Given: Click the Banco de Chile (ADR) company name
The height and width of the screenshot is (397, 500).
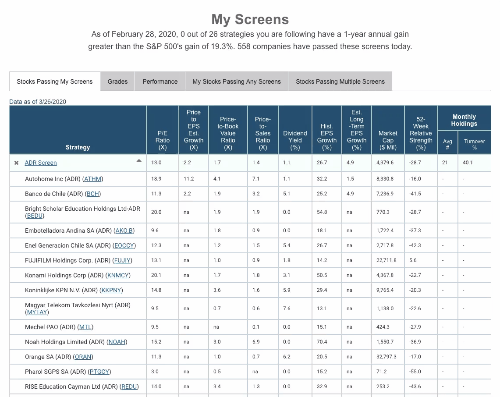Looking at the screenshot, I should click(x=54, y=194).
